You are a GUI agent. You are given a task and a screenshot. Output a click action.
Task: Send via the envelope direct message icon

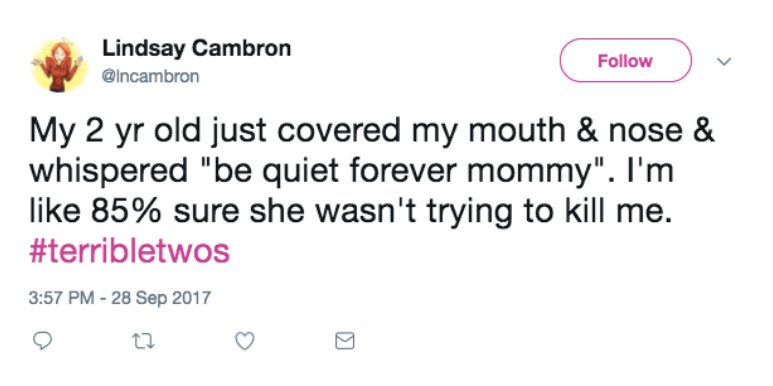click(x=345, y=341)
